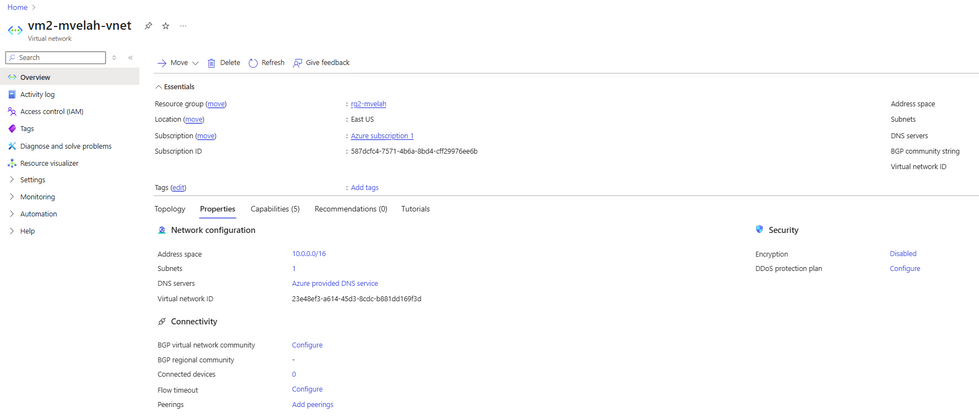
Task: Click the Security shield icon
Action: coord(759,230)
